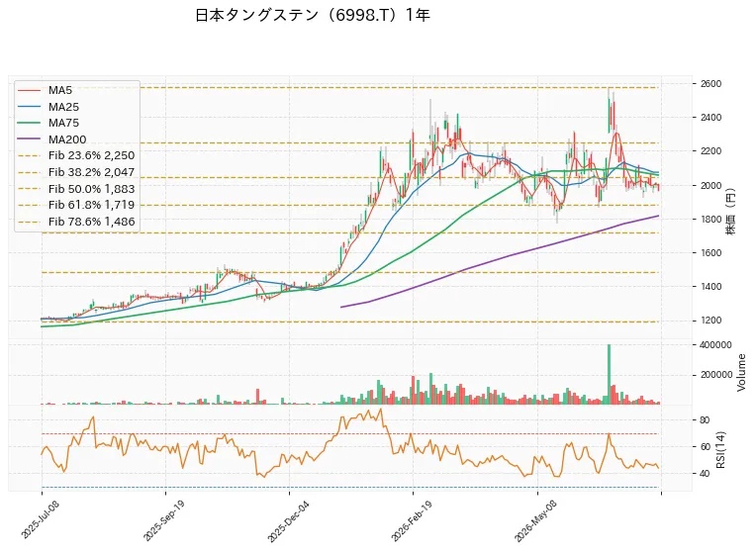Click the 株価 (円) price axis label
The height and width of the screenshot is (552, 756).
click(731, 211)
